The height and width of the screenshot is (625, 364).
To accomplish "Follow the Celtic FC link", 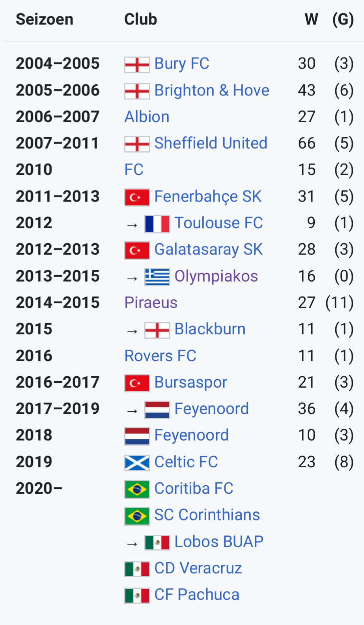I will point(186,462).
